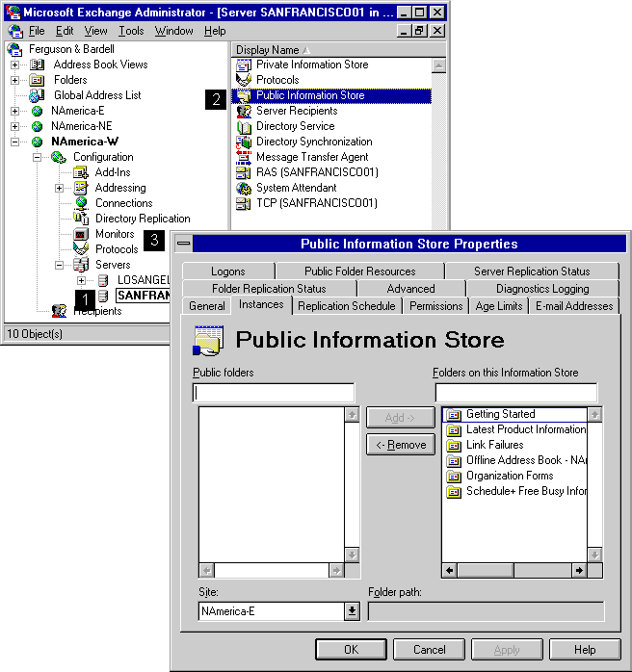Click the TCP (SANFRANCISCO01) icon
This screenshot has height=672, width=632.
coord(244,203)
